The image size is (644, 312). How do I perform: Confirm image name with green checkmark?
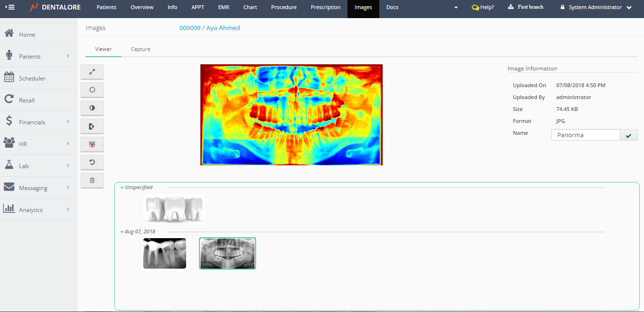tap(628, 135)
